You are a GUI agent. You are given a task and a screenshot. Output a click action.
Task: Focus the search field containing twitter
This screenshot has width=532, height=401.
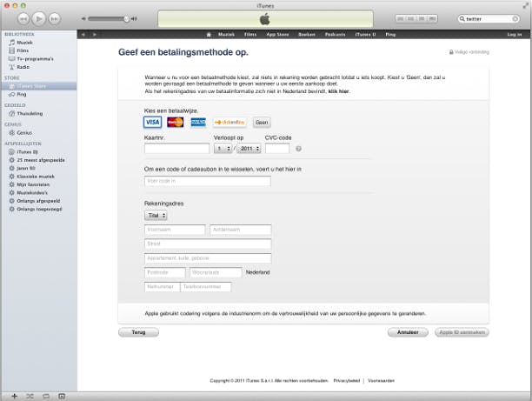(489, 18)
